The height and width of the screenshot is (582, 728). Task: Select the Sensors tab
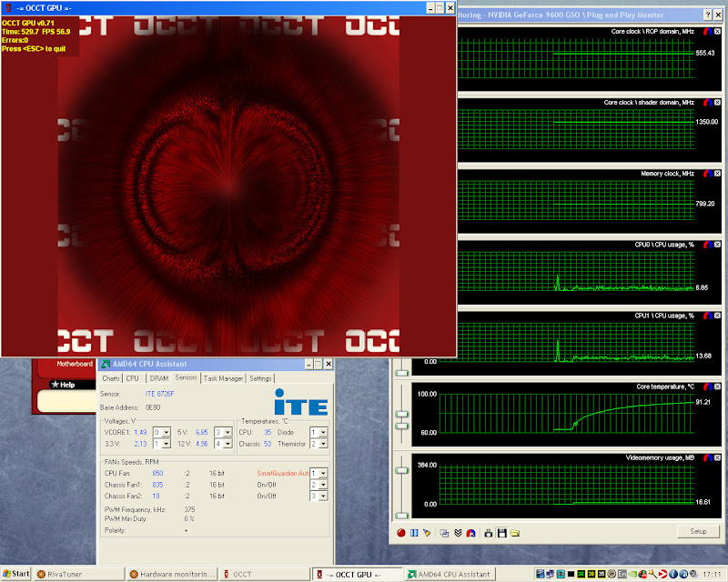(x=186, y=377)
